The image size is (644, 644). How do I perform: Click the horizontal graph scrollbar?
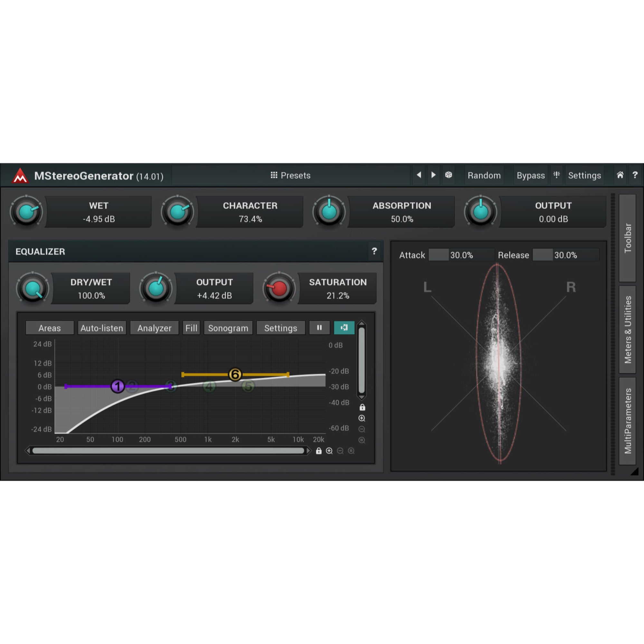168,451
